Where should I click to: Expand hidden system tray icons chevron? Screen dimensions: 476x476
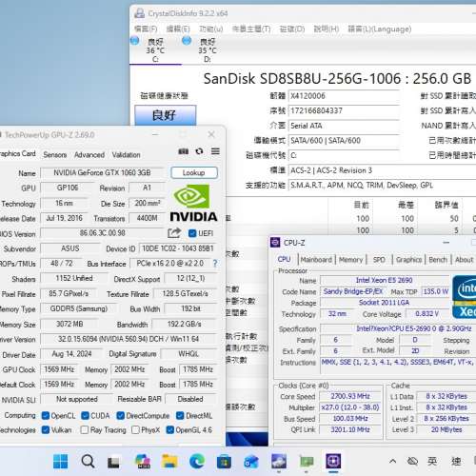[x=392, y=461]
